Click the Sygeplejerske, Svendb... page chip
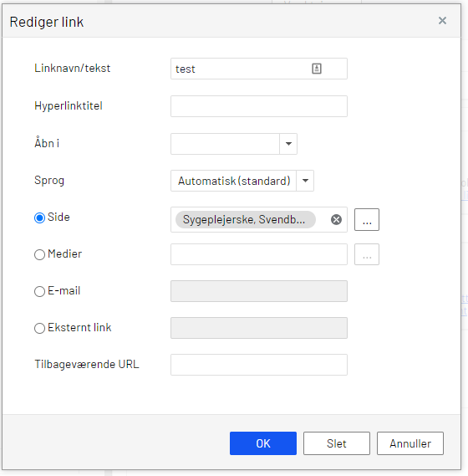Screen dimensions: 468x476 click(246, 219)
